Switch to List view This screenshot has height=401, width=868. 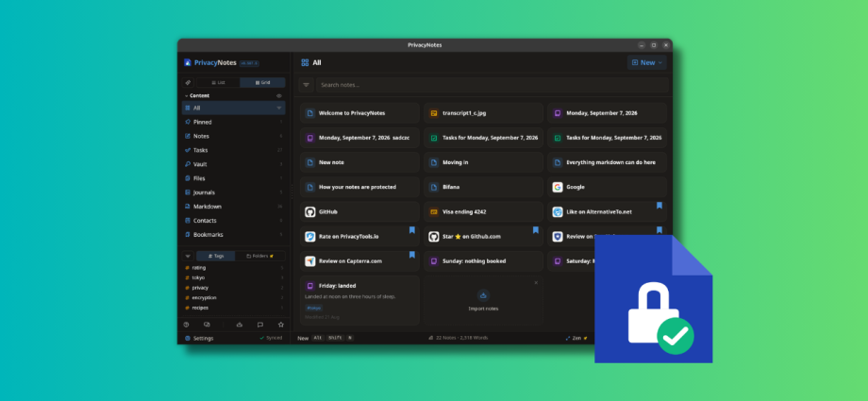pyautogui.click(x=218, y=82)
